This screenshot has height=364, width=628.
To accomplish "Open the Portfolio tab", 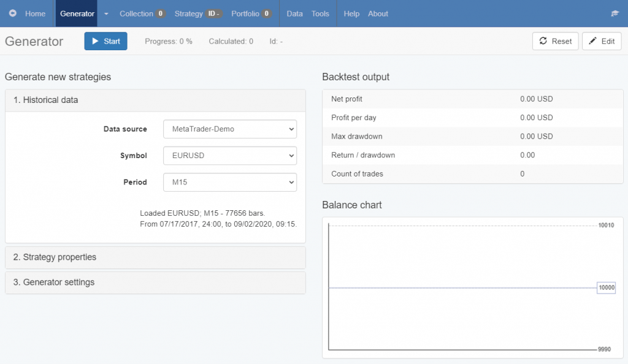I will 251,13.
